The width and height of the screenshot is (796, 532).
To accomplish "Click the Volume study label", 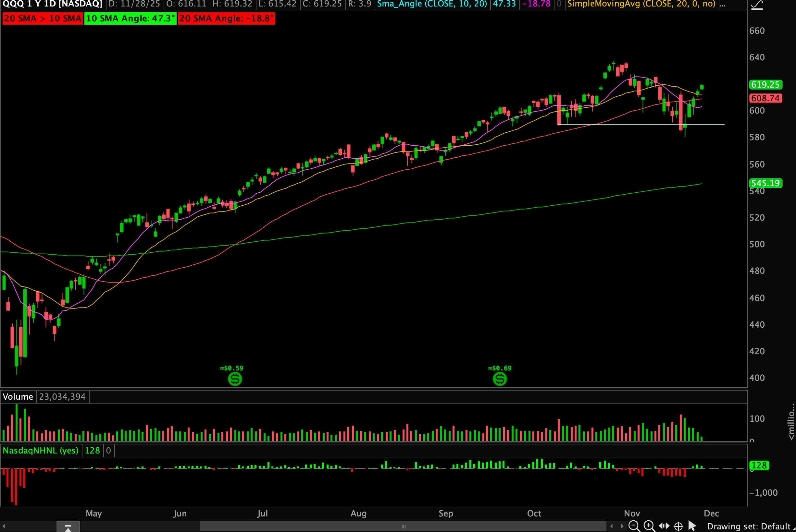I will click(18, 397).
